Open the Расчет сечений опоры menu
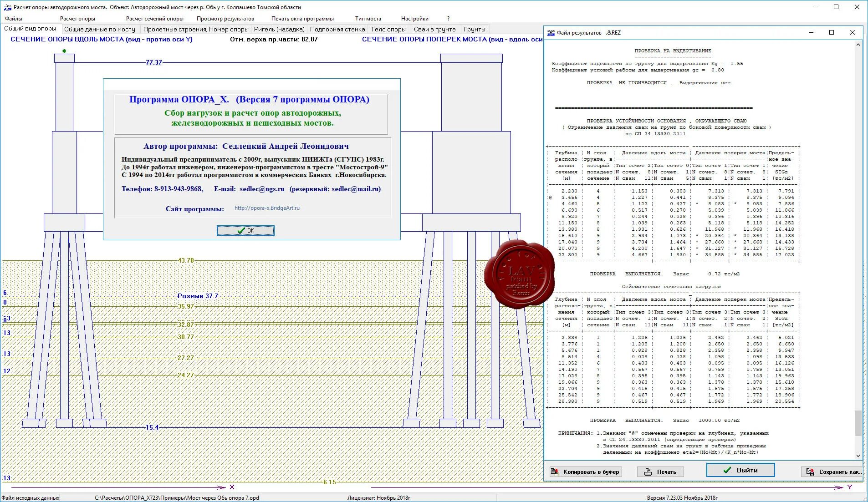The width and height of the screenshot is (868, 502). coord(155,19)
